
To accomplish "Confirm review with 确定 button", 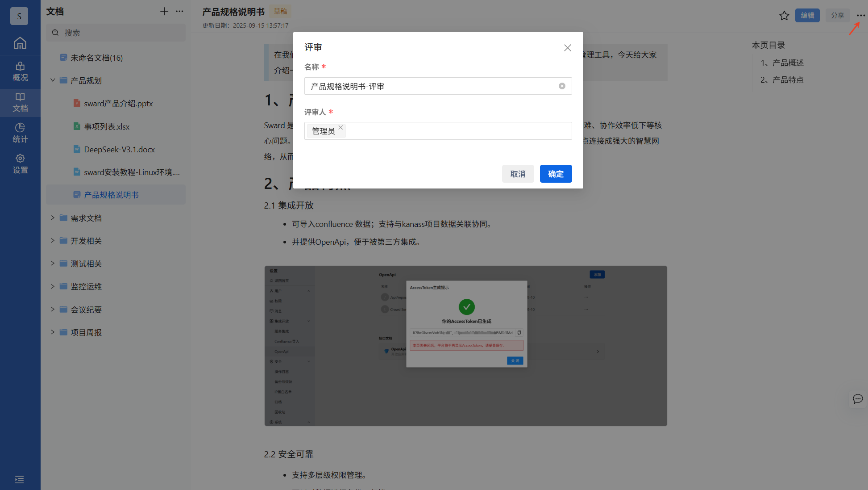I will (556, 174).
